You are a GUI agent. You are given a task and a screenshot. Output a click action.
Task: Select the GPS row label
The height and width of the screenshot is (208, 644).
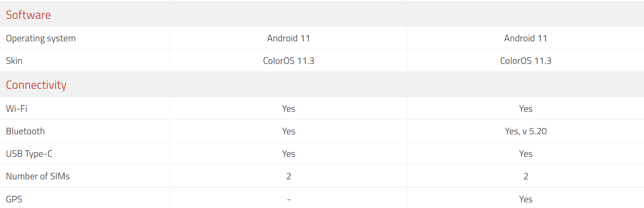pyautogui.click(x=14, y=200)
